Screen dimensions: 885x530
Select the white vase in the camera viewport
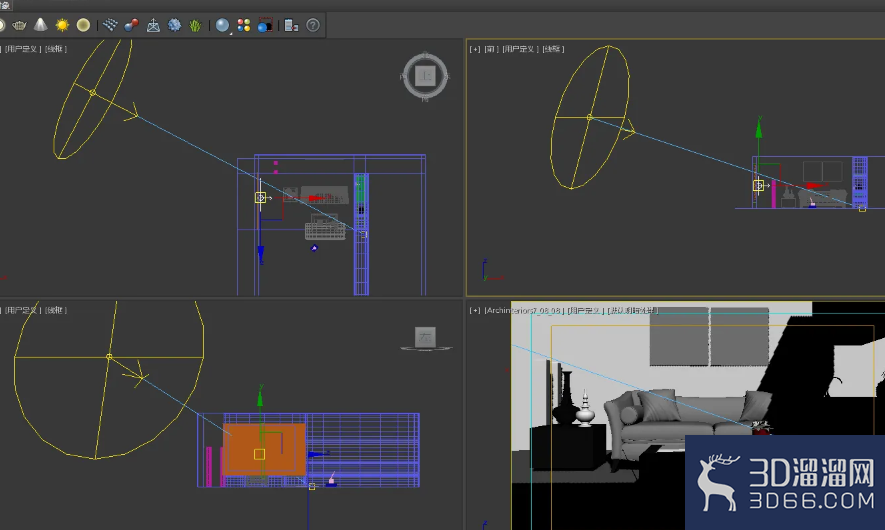tap(585, 408)
